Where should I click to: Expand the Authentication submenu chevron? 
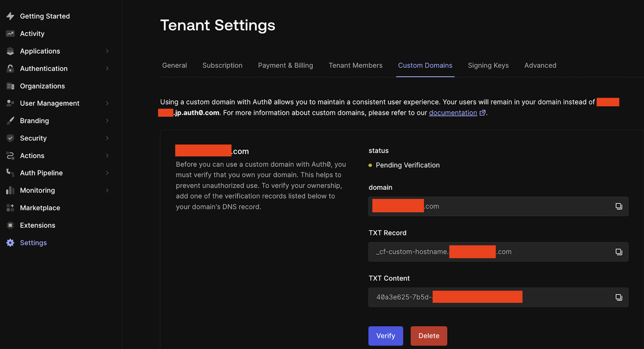(107, 68)
